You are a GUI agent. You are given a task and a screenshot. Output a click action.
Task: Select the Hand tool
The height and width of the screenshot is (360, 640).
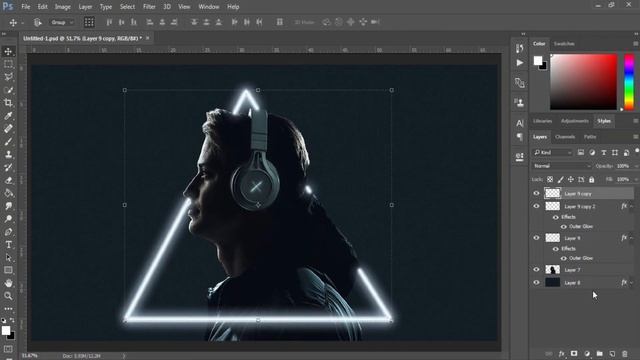(x=8, y=283)
